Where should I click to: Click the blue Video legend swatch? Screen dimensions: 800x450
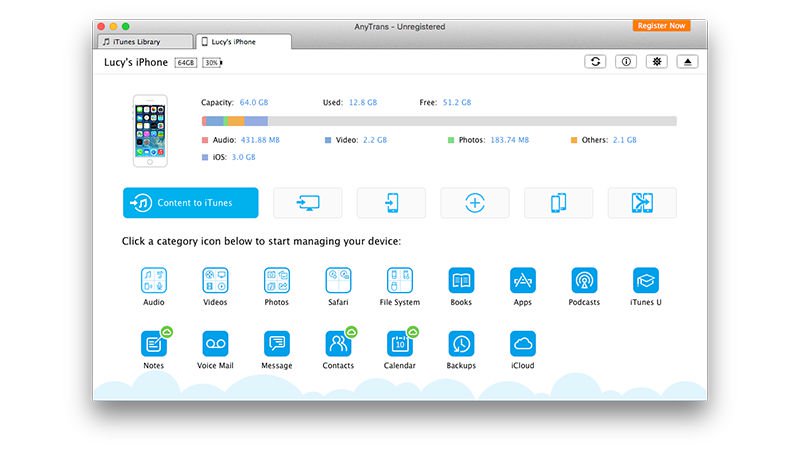pos(328,140)
